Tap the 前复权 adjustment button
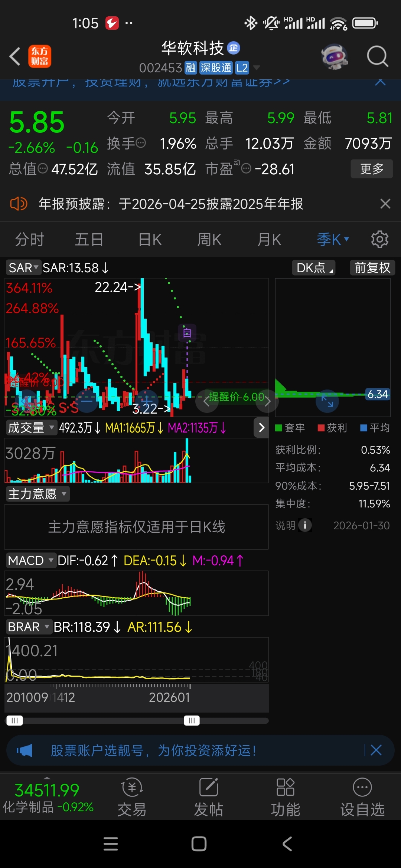Viewport: 401px width, 868px height. coord(372,267)
